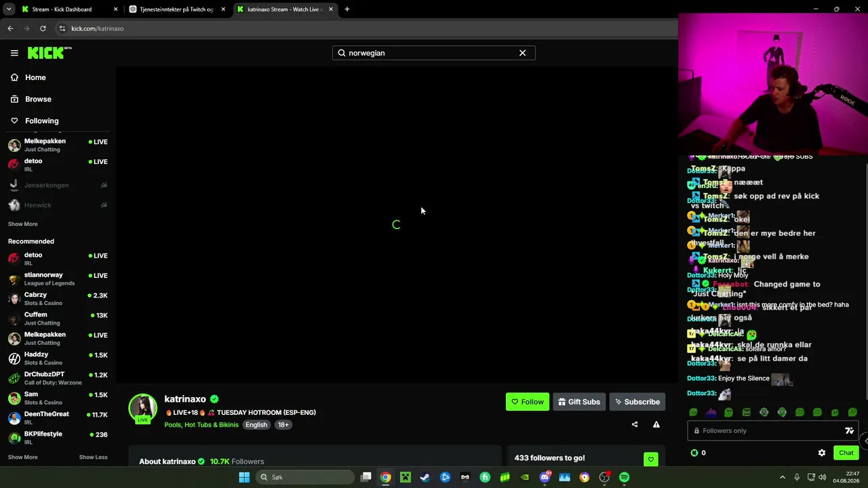The width and height of the screenshot is (868, 488).
Task: Open the browser tab search dropdown
Action: (x=9, y=9)
